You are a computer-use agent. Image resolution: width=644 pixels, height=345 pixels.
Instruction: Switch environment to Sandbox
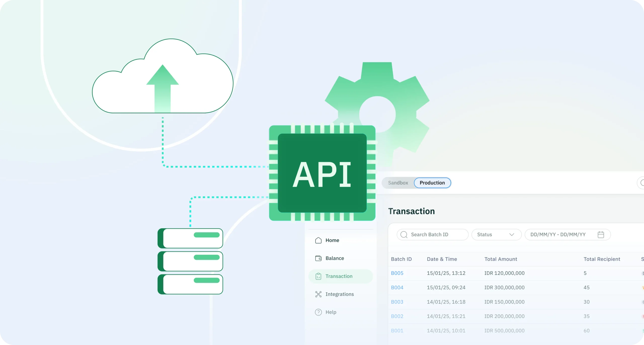pyautogui.click(x=398, y=183)
